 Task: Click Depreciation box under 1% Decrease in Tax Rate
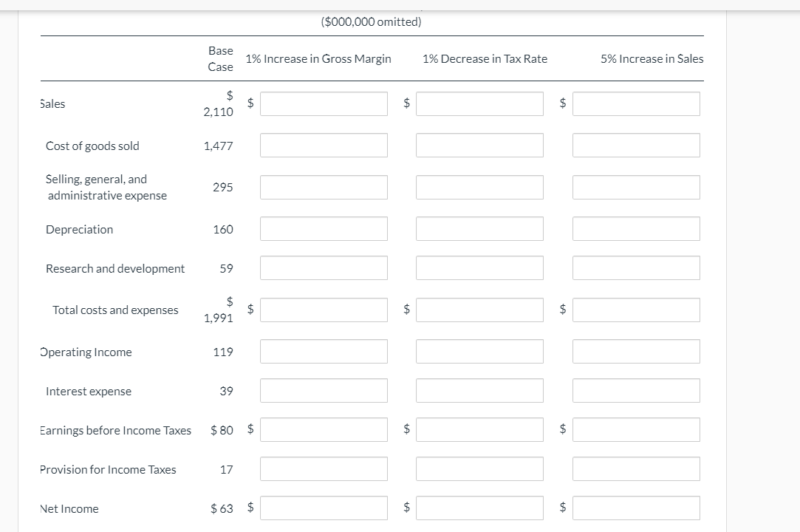[479, 229]
